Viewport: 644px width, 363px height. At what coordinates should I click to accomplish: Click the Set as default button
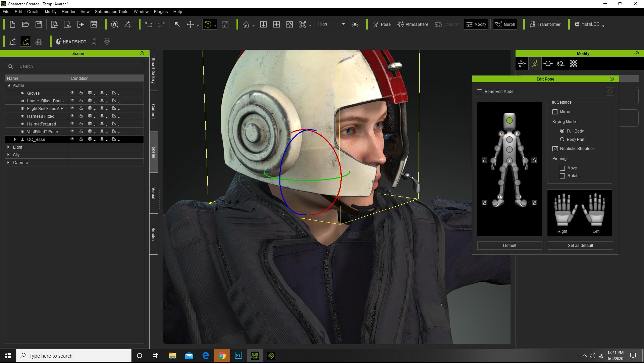point(580,246)
